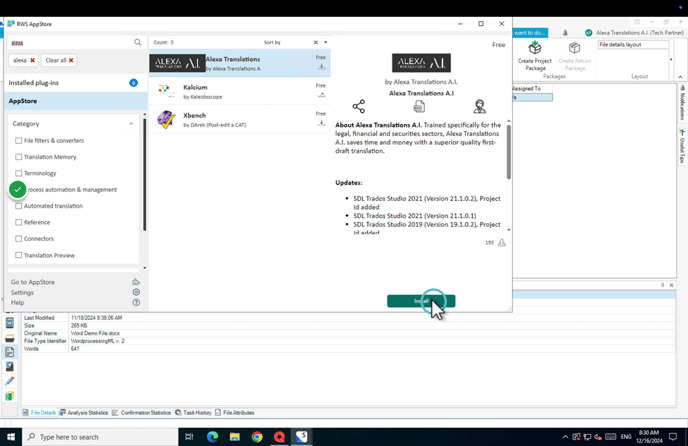The height and width of the screenshot is (446, 688).
Task: Open Google Chrome from taskbar
Action: (x=257, y=437)
